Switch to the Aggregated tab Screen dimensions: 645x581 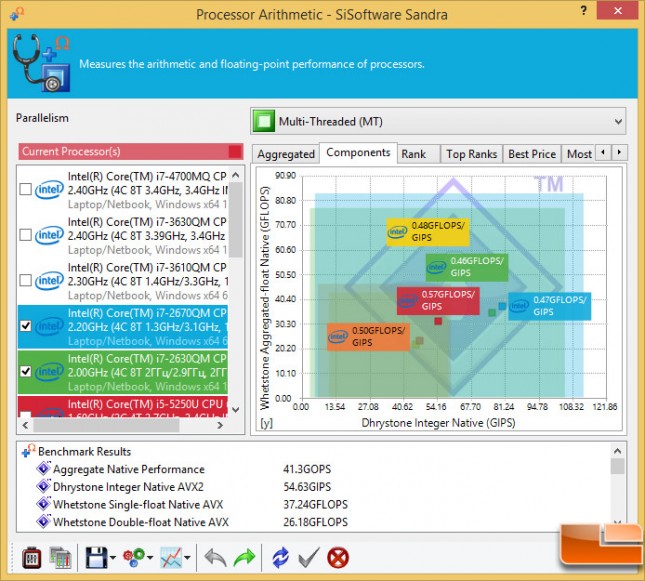pyautogui.click(x=286, y=154)
